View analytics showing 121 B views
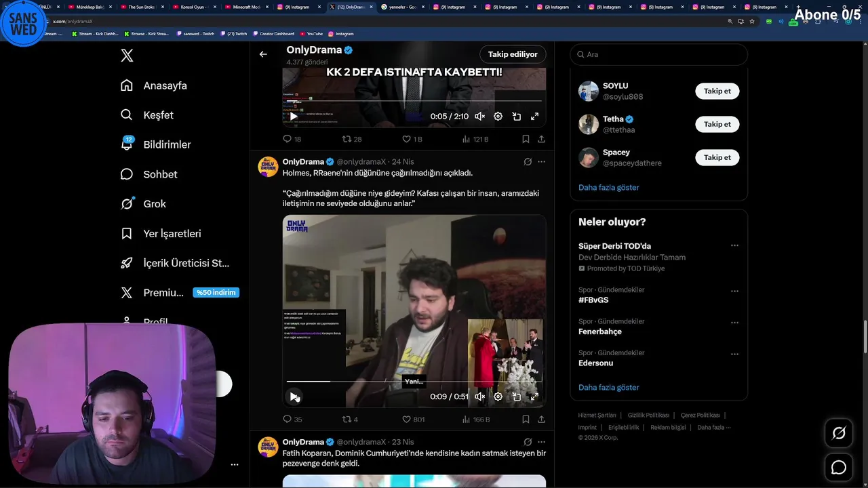The height and width of the screenshot is (488, 868). point(475,139)
